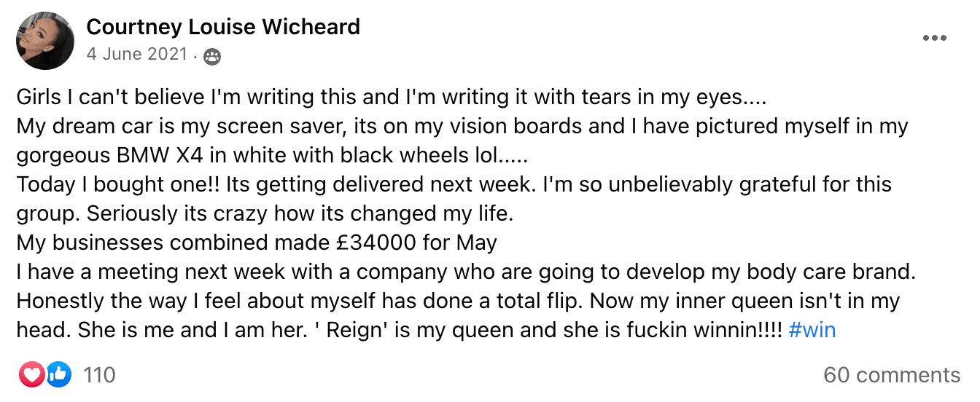Show who reacted via the 110 count
Image resolution: width=980 pixels, height=402 pixels.
[x=99, y=375]
